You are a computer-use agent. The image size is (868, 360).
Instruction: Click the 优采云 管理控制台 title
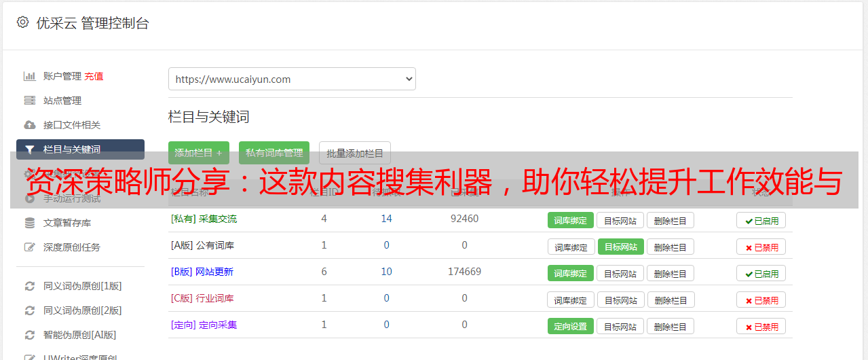(92, 23)
